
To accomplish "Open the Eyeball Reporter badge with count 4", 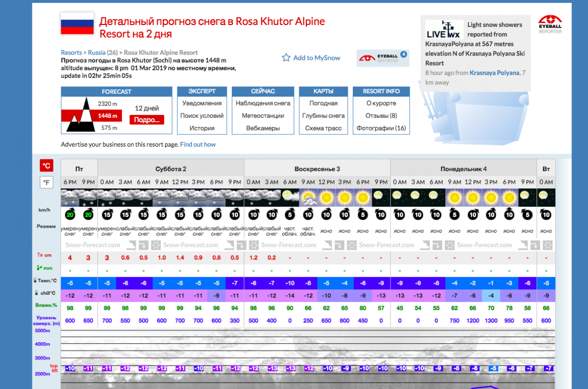I will [x=383, y=58].
